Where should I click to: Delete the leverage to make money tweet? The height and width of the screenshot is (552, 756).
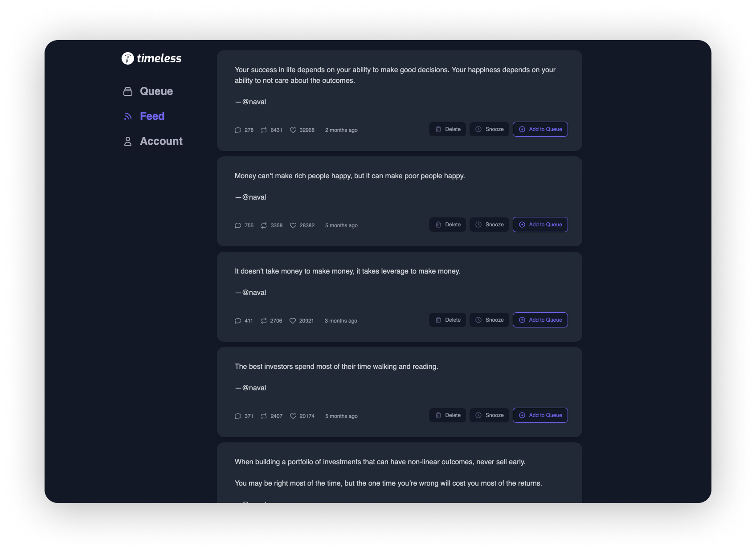click(x=448, y=320)
